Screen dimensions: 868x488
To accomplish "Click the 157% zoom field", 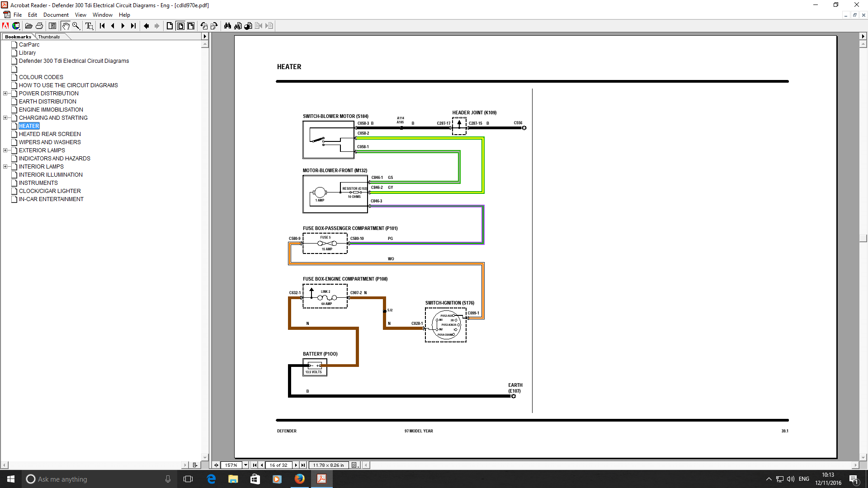I will click(x=231, y=465).
